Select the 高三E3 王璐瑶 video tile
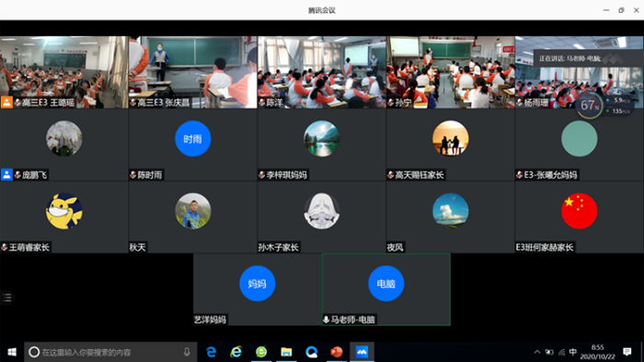This screenshot has height=362, width=644. point(64,73)
